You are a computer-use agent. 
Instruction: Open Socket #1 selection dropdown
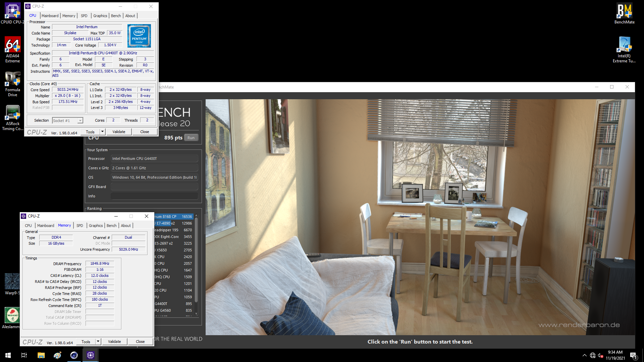pyautogui.click(x=68, y=121)
